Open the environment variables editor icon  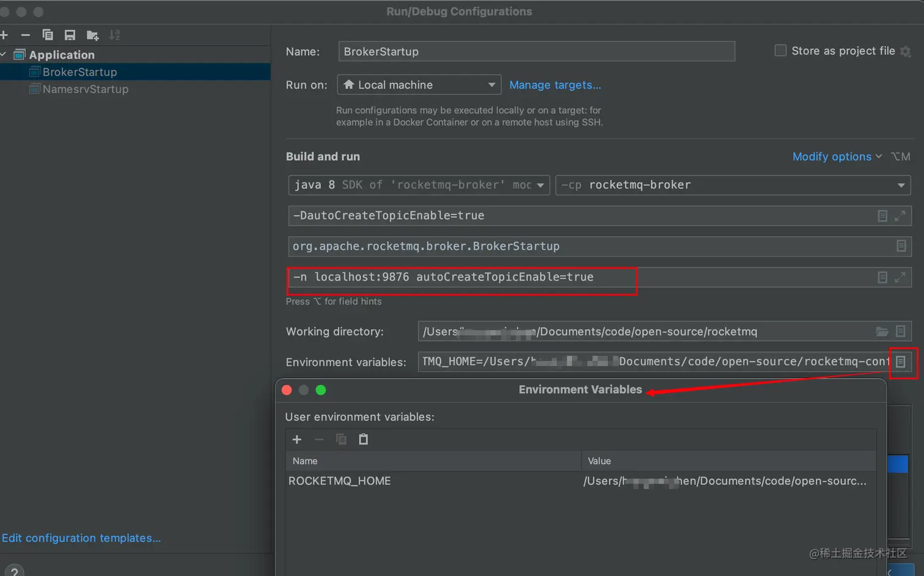pos(901,362)
